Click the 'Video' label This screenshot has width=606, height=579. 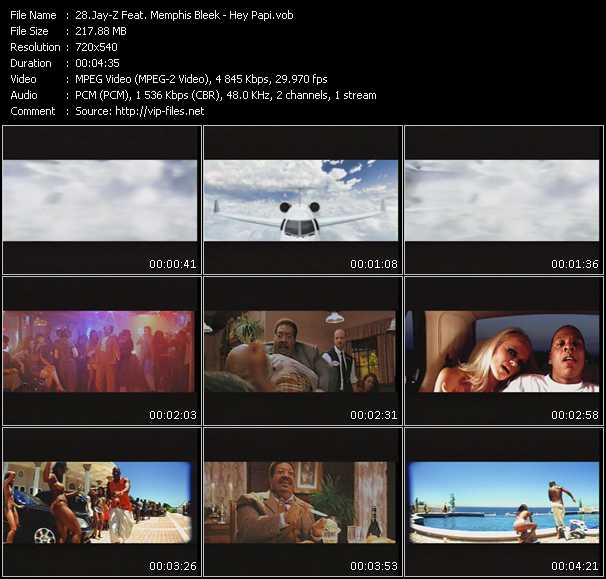23,79
